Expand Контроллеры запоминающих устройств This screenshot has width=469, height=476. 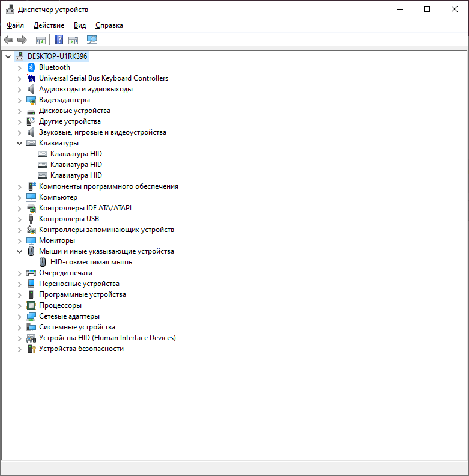(20, 230)
